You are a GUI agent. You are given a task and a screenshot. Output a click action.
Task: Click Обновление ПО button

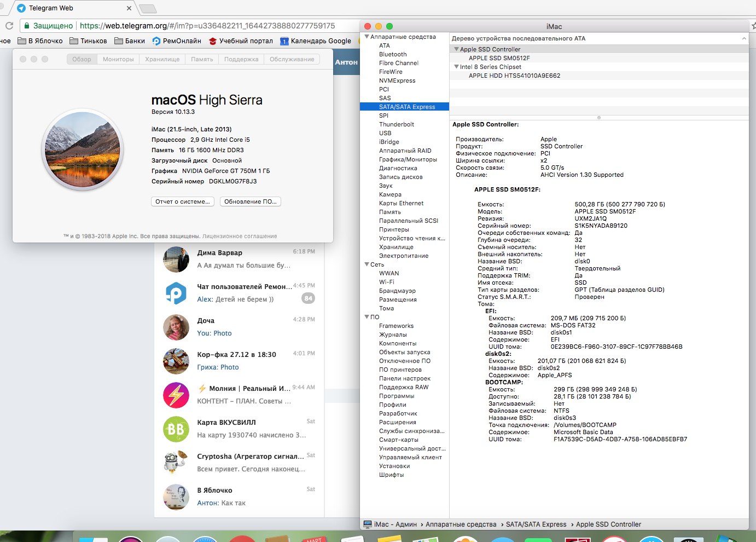click(x=251, y=201)
